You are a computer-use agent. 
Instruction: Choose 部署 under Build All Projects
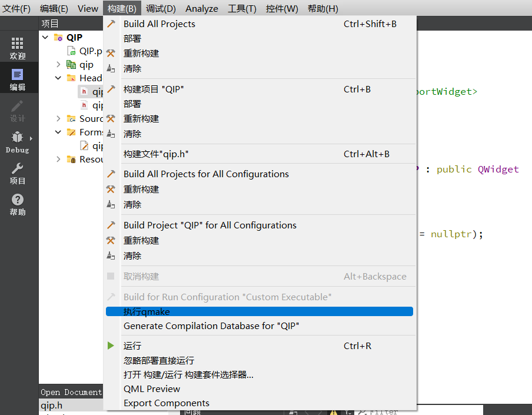tap(260, 39)
